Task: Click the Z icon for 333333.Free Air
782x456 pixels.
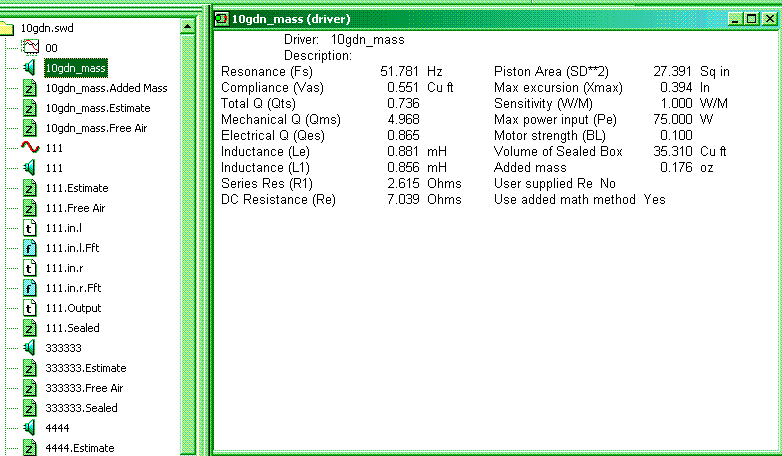Action: click(30, 388)
